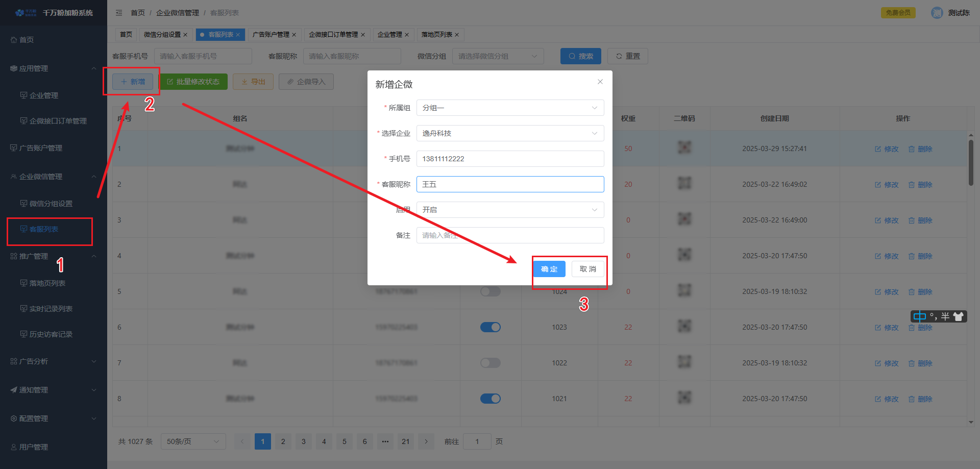The image size is (980, 469).
Task: Enable the status switch in row 7
Action: point(490,363)
